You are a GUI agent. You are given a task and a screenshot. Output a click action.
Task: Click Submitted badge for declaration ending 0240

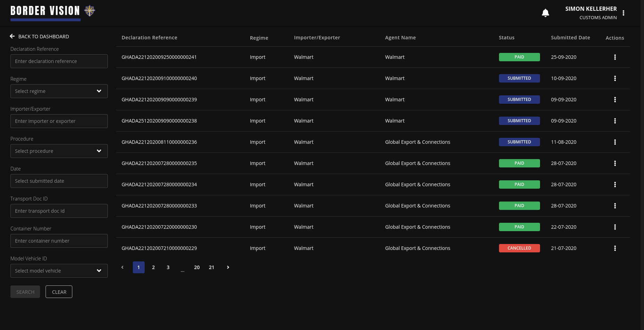click(x=519, y=78)
